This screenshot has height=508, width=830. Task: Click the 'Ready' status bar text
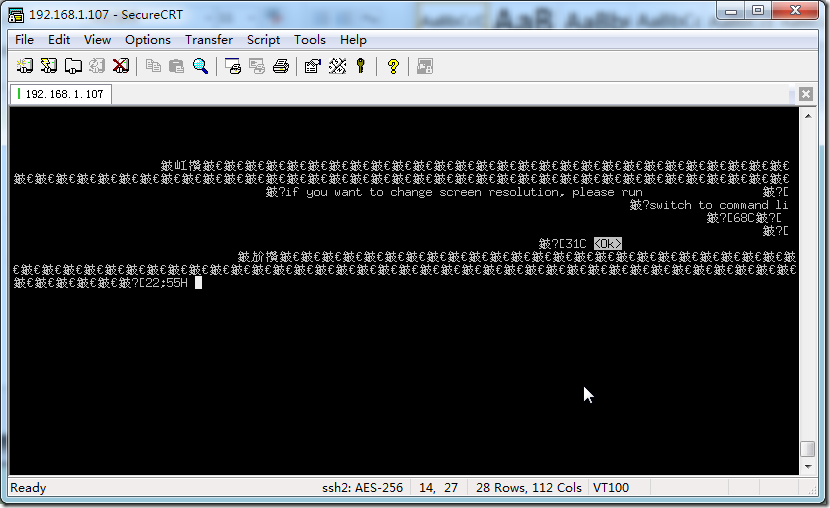pos(28,487)
